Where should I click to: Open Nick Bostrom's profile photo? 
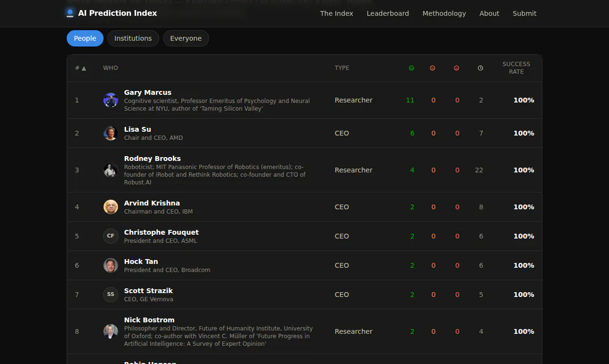111,331
